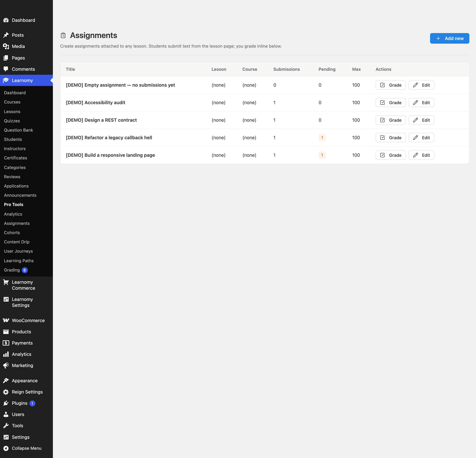Click the WooCommerce logo icon

click(x=6, y=320)
